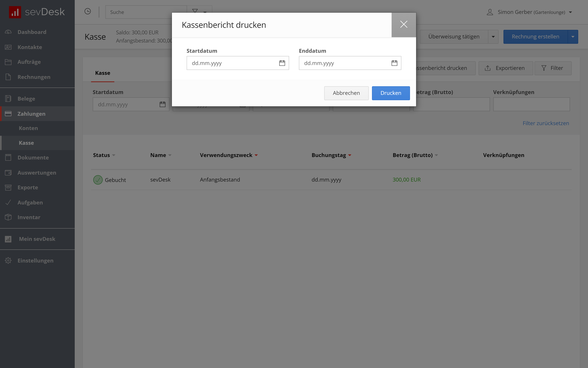Close the Kassenbericht drucken dialog
Screen dimensions: 588x368
(404, 25)
